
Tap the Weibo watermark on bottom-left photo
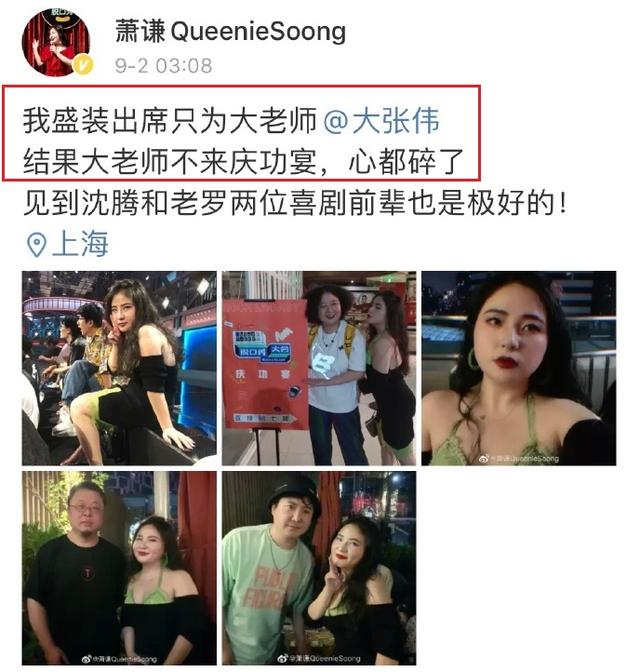[x=119, y=659]
